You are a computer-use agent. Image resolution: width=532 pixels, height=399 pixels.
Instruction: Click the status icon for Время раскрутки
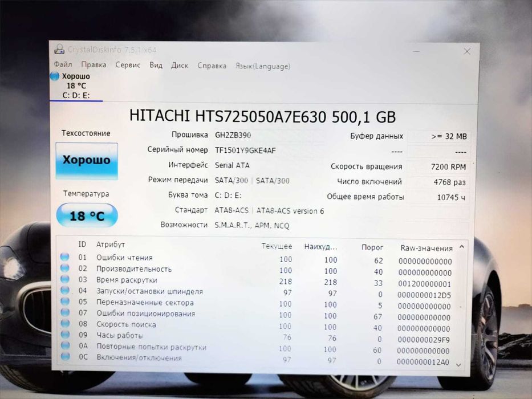click(x=65, y=279)
